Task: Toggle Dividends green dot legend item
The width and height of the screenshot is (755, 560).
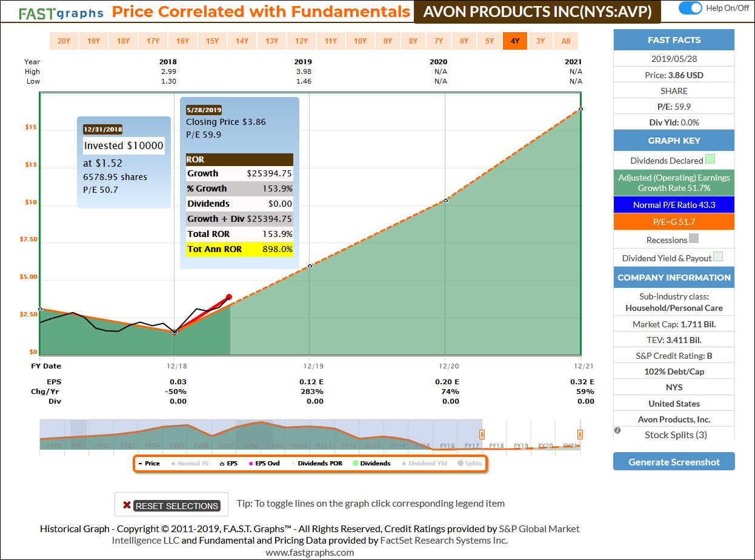Action: coord(371,463)
